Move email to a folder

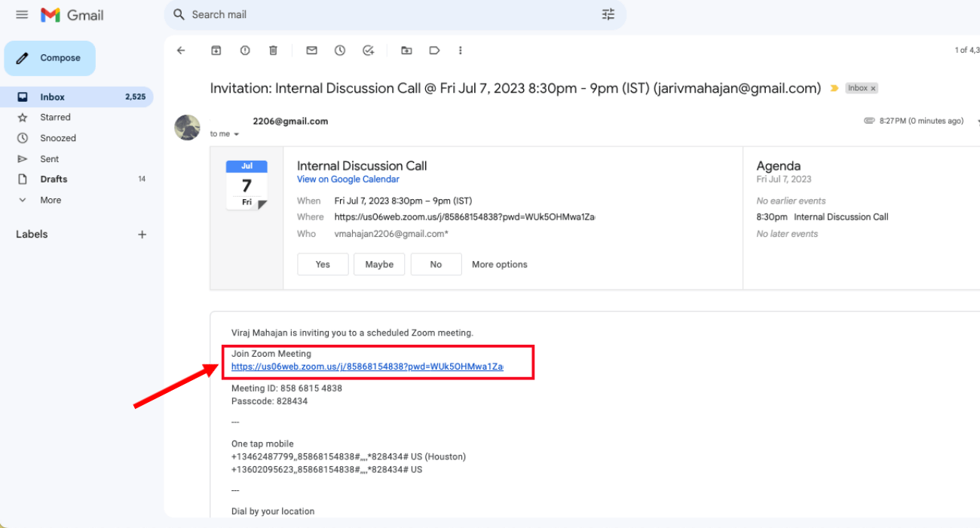(x=406, y=51)
